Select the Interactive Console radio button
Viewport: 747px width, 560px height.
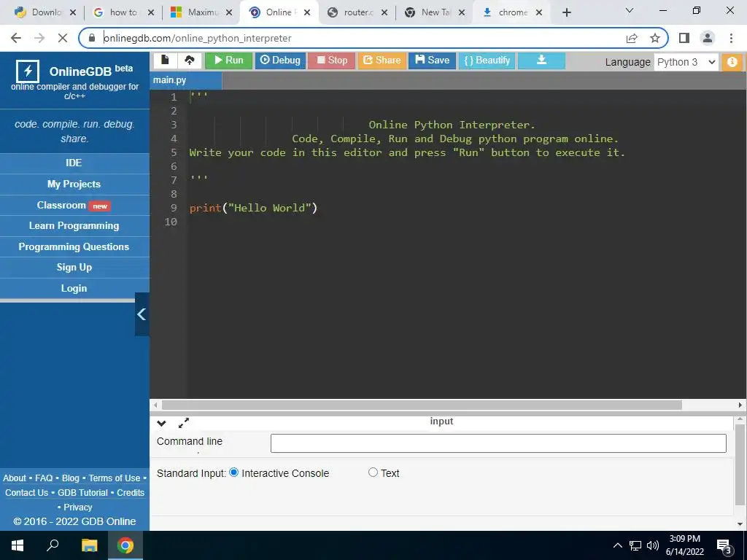coord(234,472)
